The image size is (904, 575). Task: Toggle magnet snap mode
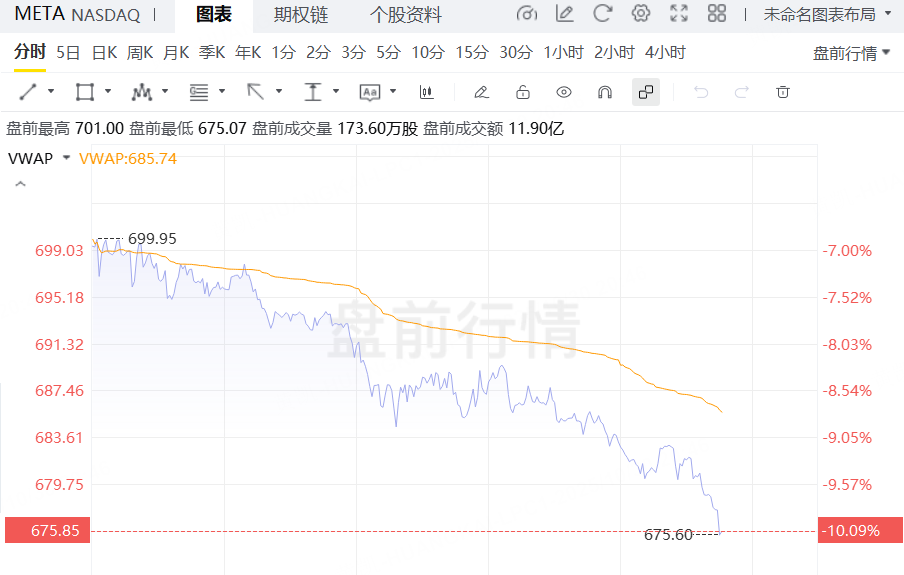[x=604, y=92]
